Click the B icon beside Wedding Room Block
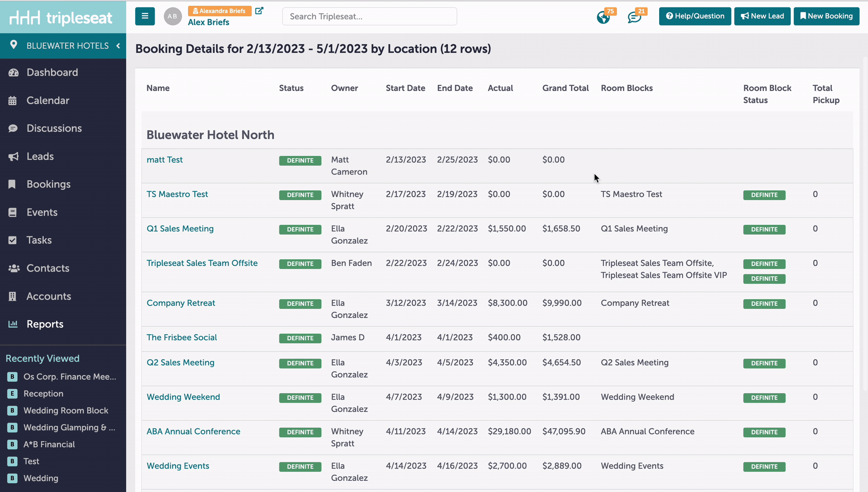Viewport: 868px width, 492px height. coord(12,411)
